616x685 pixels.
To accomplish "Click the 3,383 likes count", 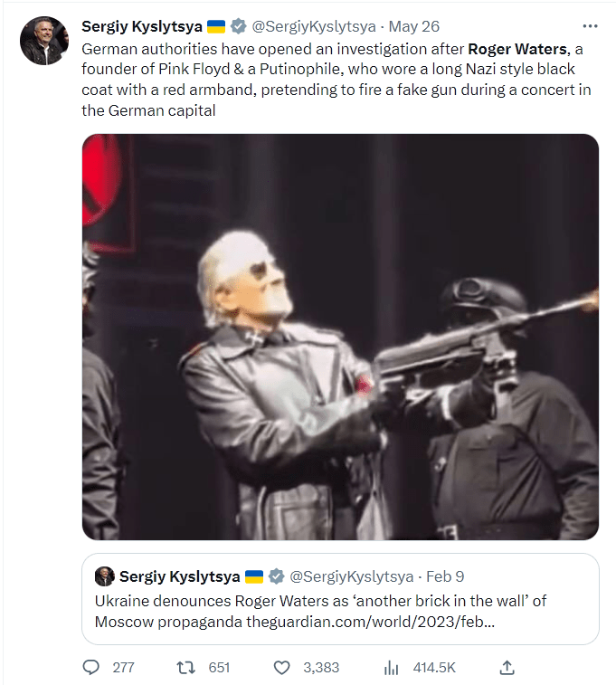I will pyautogui.click(x=321, y=668).
